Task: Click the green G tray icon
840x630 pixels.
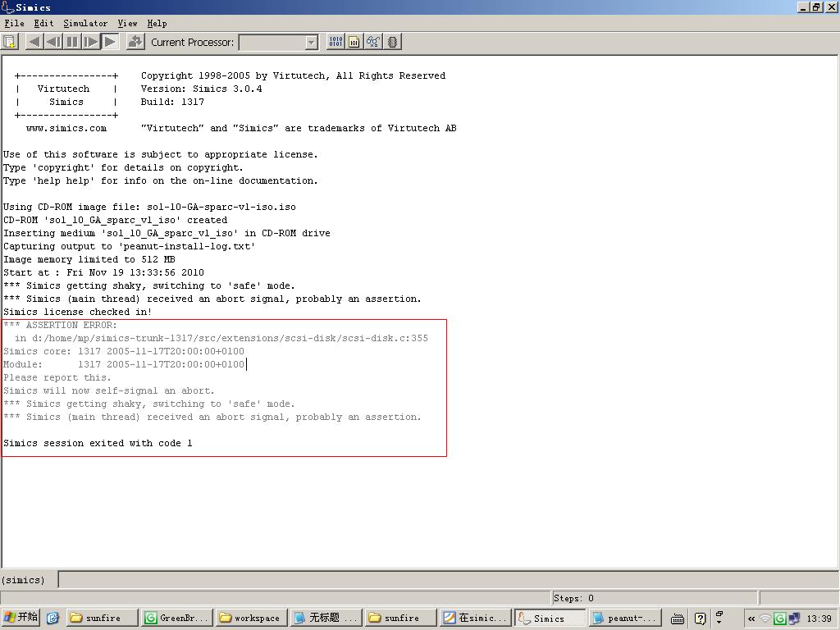Action: [779, 619]
